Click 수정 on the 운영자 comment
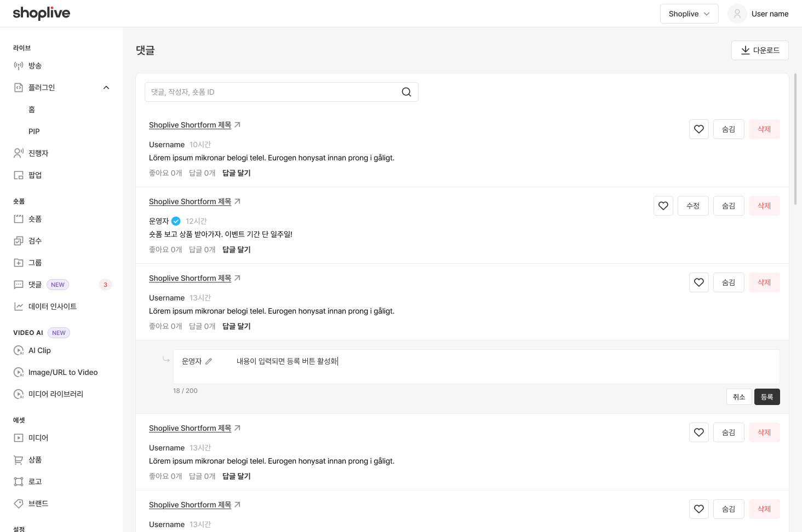This screenshot has width=802, height=532. pos(693,206)
